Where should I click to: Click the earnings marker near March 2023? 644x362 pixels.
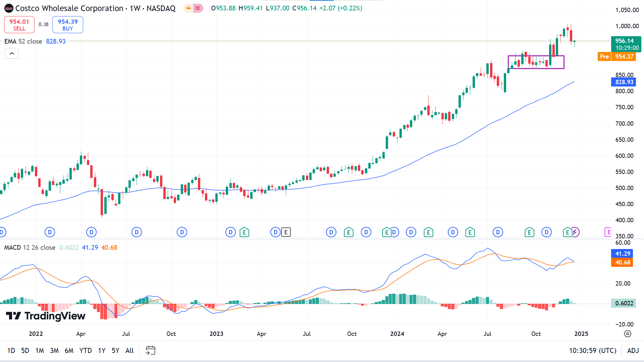[245, 232]
